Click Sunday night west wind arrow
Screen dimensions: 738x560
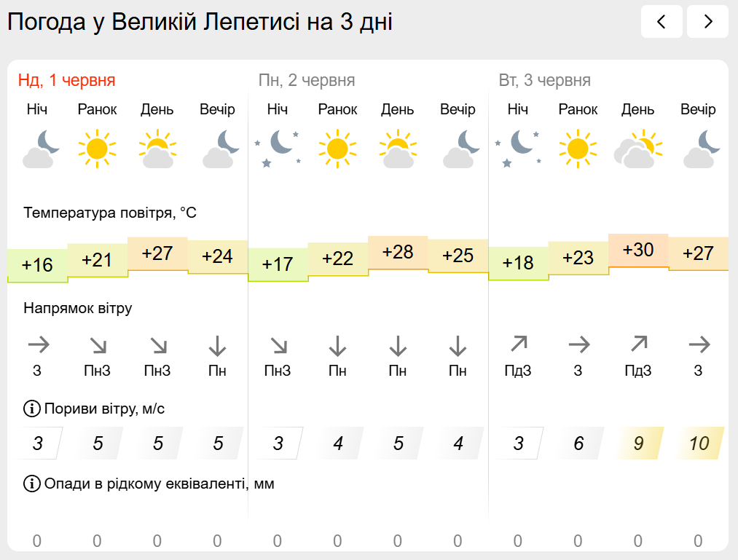tap(37, 344)
